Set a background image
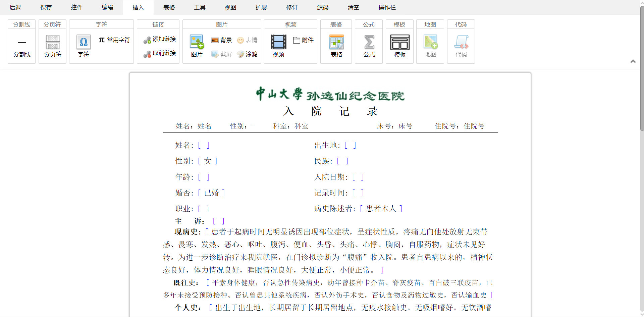Viewport: 644px width, 317px height. tap(222, 40)
